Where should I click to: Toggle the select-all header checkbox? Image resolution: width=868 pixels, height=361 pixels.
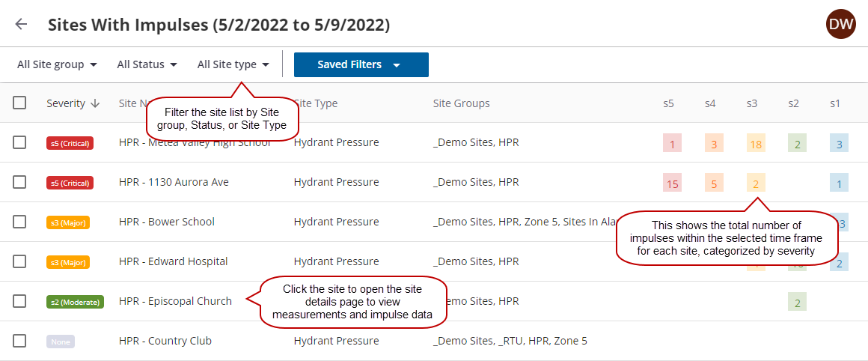tap(19, 103)
